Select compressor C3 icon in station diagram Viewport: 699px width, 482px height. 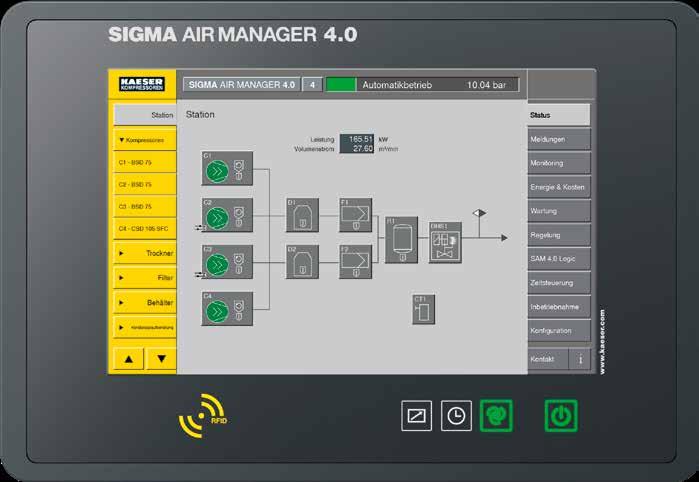click(x=227, y=262)
